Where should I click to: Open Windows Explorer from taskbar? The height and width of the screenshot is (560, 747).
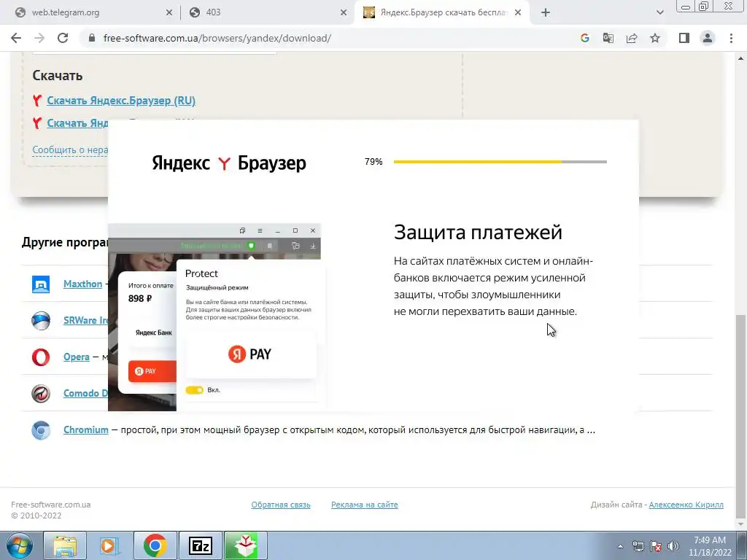pyautogui.click(x=65, y=545)
